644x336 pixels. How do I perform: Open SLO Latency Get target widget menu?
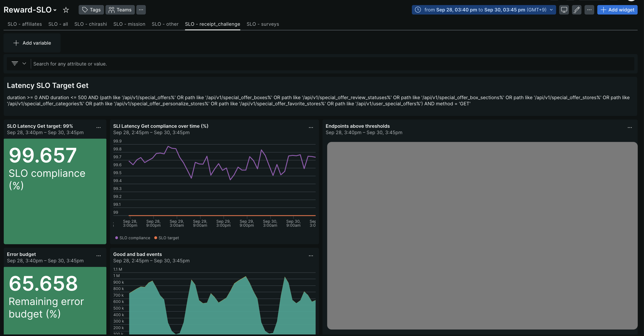(x=98, y=127)
